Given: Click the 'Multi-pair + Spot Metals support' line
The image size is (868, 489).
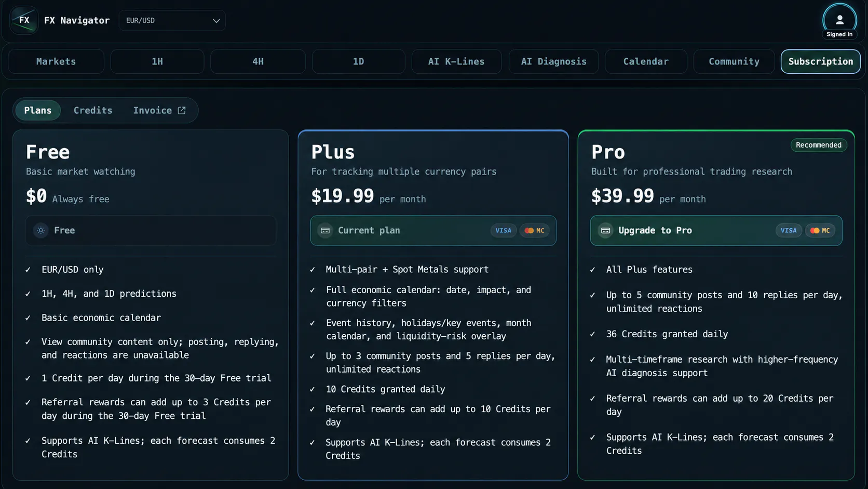Looking at the screenshot, I should (x=407, y=270).
